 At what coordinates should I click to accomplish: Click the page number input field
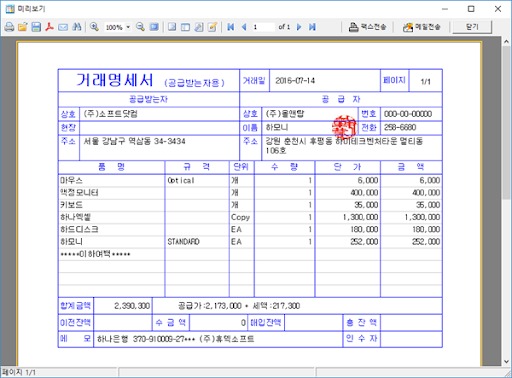click(x=263, y=27)
